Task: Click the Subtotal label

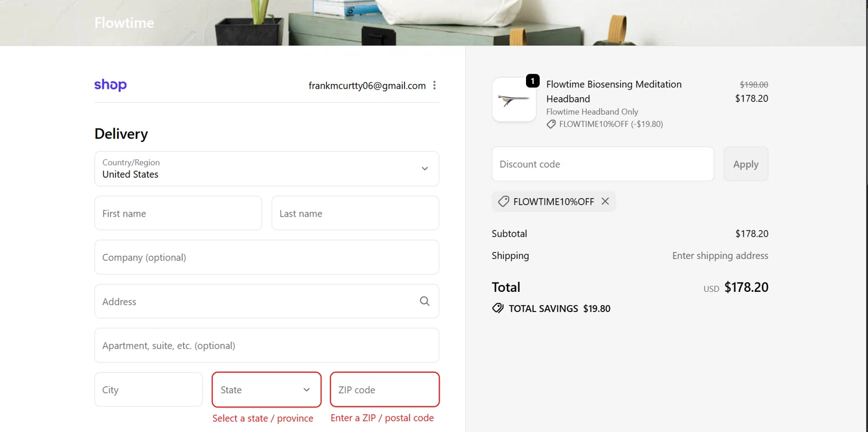Action: (509, 234)
